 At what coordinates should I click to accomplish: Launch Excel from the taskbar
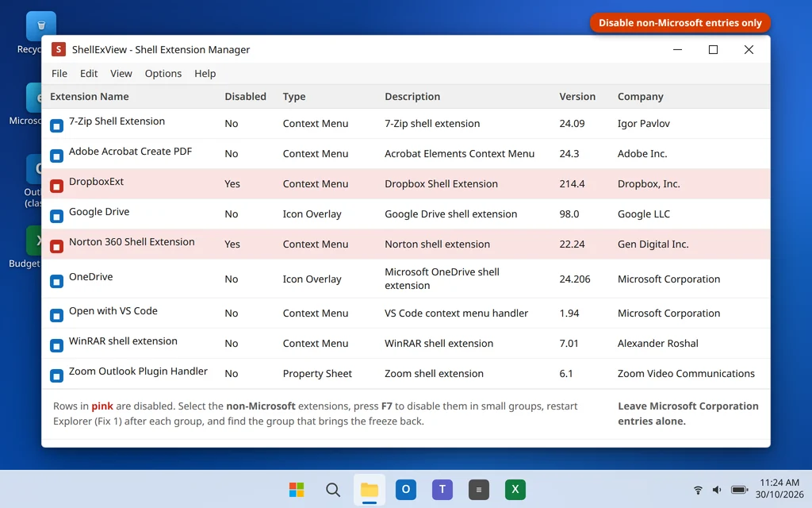[x=515, y=489]
